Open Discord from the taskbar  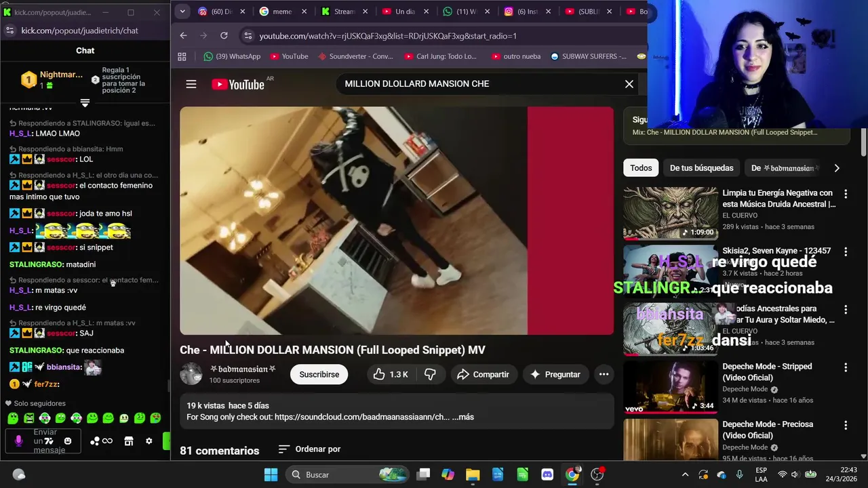pyautogui.click(x=547, y=474)
